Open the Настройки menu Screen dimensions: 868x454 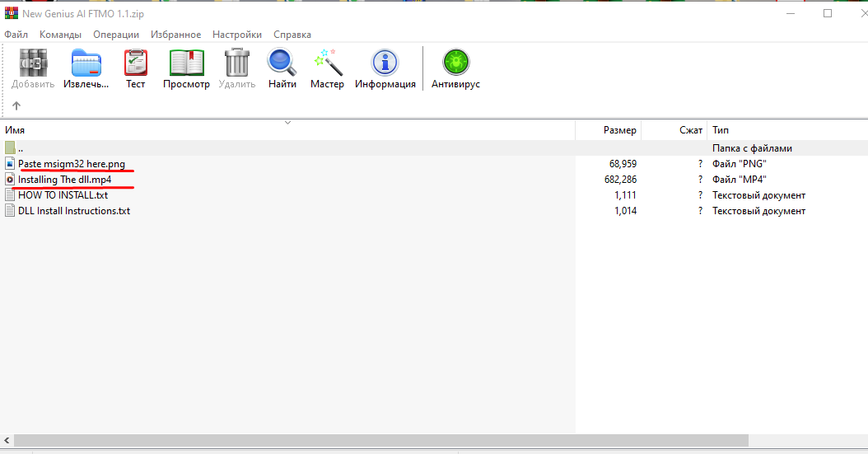[237, 35]
